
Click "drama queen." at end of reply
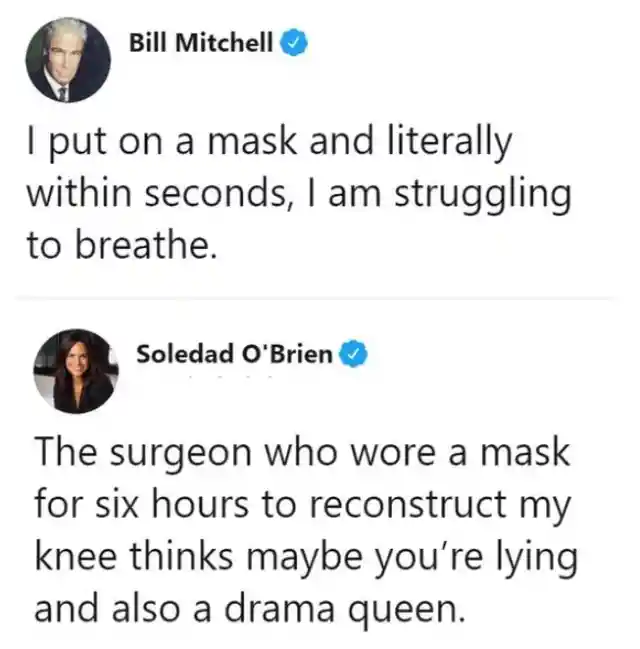click(345, 610)
